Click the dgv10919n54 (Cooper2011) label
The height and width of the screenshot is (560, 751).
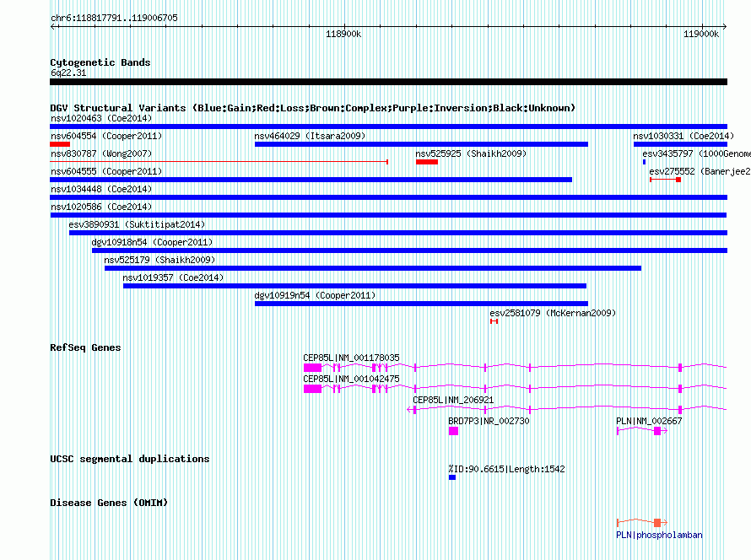(x=315, y=295)
